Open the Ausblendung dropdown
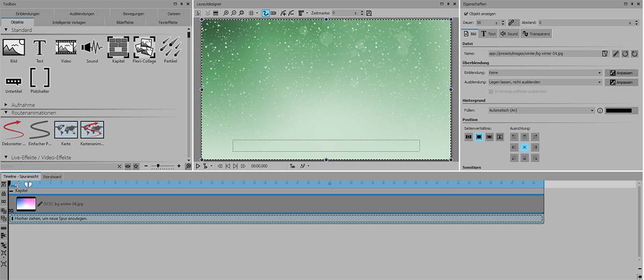This screenshot has width=644, height=280. pyautogui.click(x=545, y=82)
